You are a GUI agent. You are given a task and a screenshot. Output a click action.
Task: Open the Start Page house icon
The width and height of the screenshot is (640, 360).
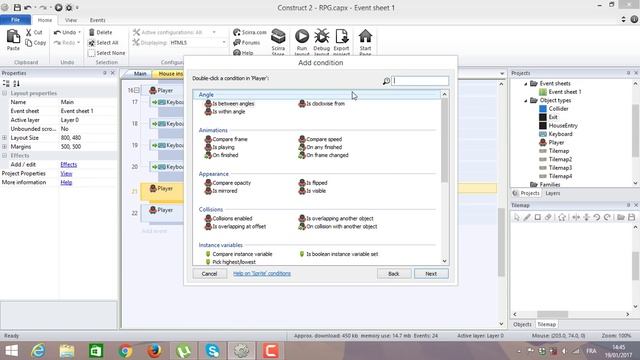coord(365,36)
